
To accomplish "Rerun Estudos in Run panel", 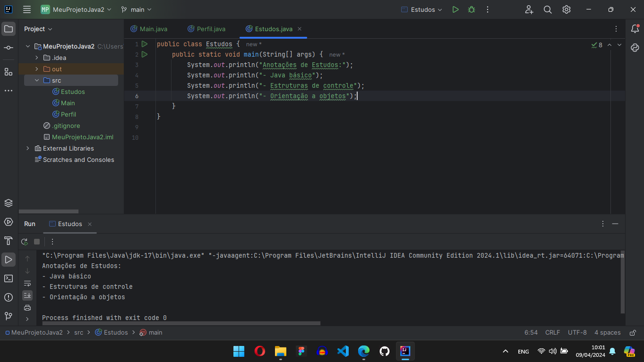I will coord(25,242).
